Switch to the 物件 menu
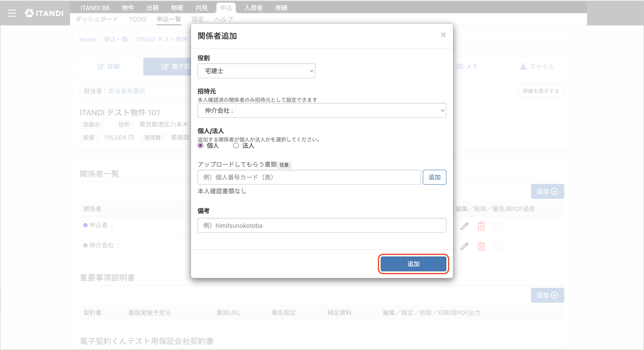 [x=128, y=8]
